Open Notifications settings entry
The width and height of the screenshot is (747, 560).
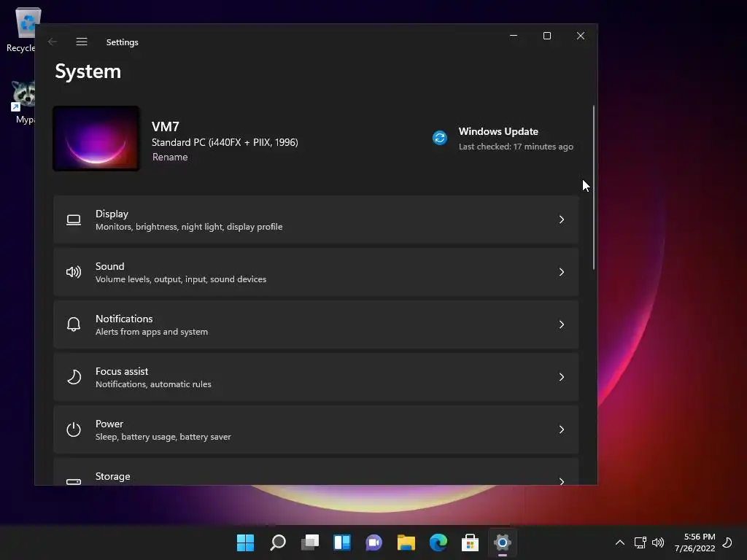[316, 324]
